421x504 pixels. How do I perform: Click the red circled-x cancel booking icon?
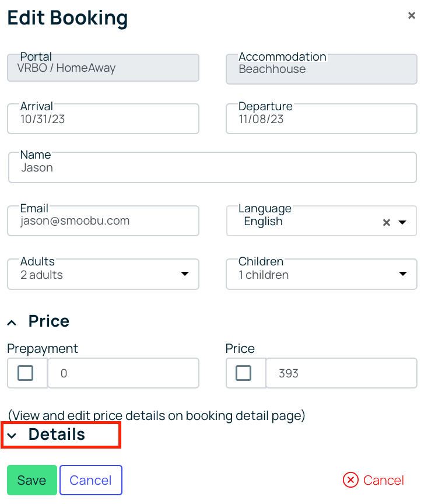pyautogui.click(x=350, y=480)
